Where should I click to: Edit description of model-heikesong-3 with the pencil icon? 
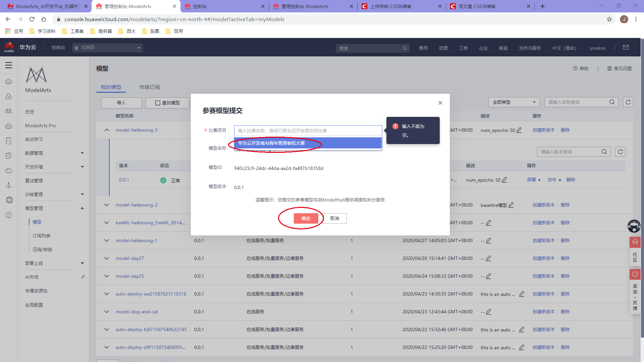[x=519, y=130]
